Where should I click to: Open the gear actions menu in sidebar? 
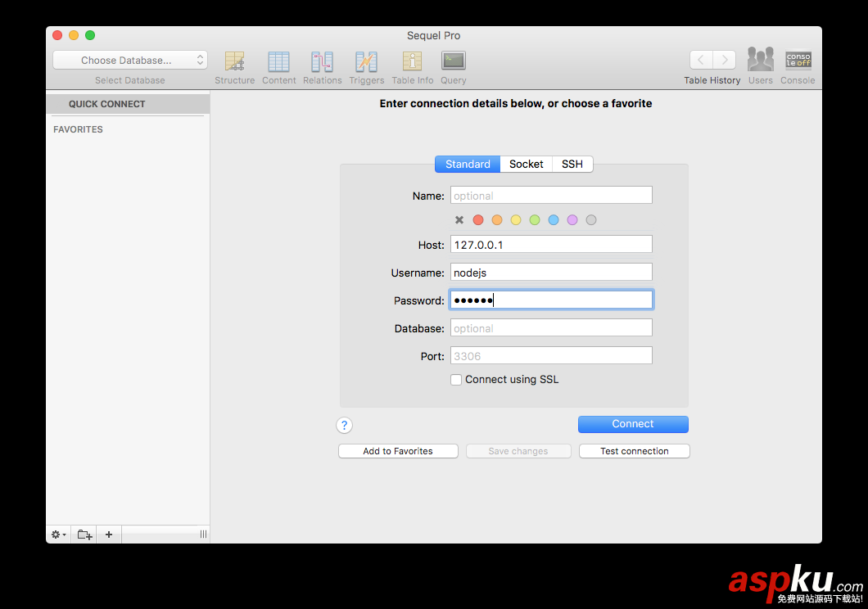click(58, 535)
